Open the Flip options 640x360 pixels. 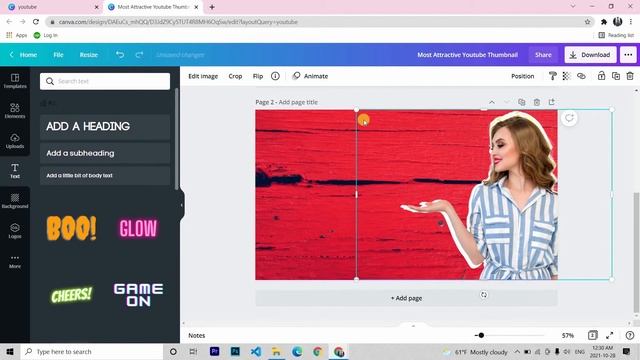tap(258, 76)
